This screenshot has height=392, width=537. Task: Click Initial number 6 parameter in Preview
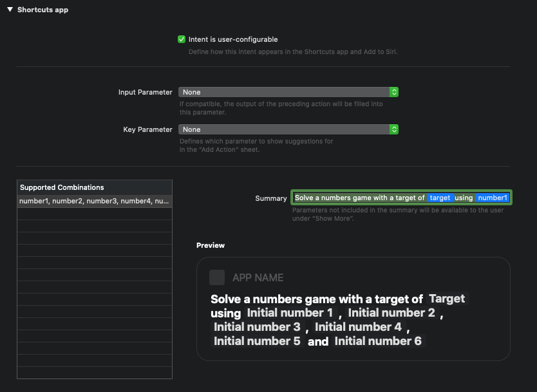[x=378, y=341]
